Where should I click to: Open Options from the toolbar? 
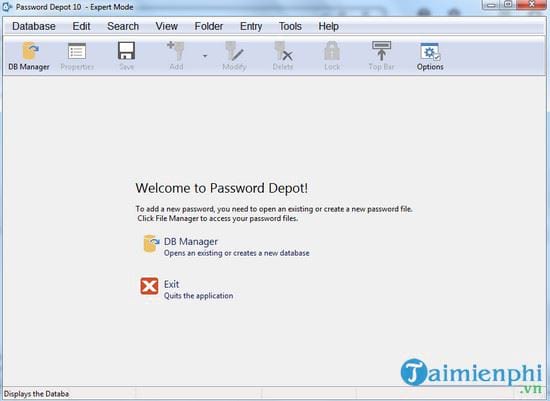pos(430,56)
